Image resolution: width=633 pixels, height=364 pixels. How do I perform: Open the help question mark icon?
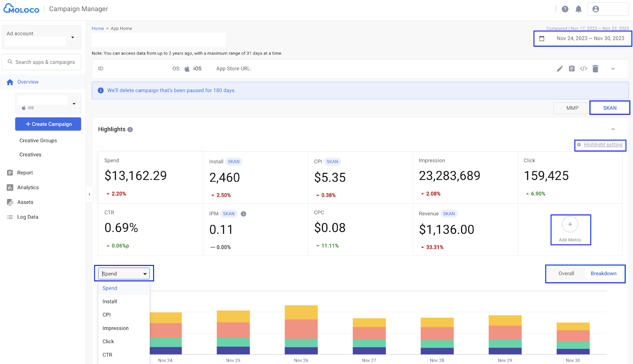click(565, 9)
